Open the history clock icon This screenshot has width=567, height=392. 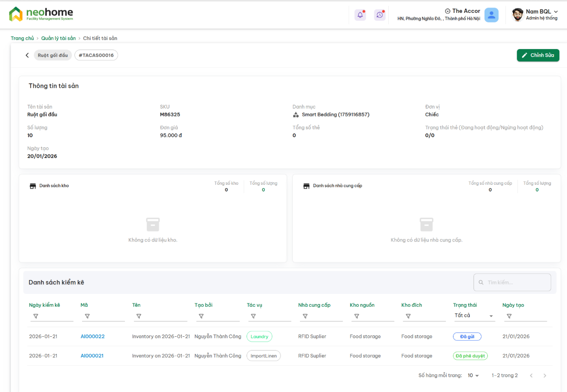click(380, 15)
